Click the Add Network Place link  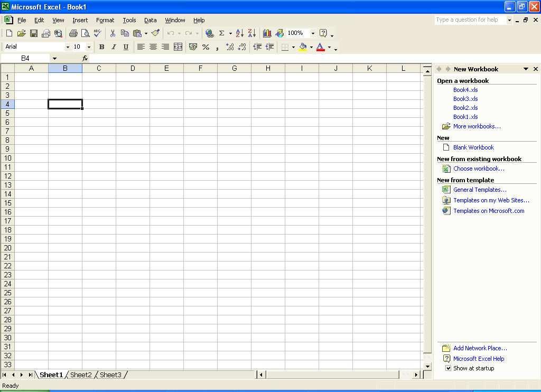click(x=480, y=348)
